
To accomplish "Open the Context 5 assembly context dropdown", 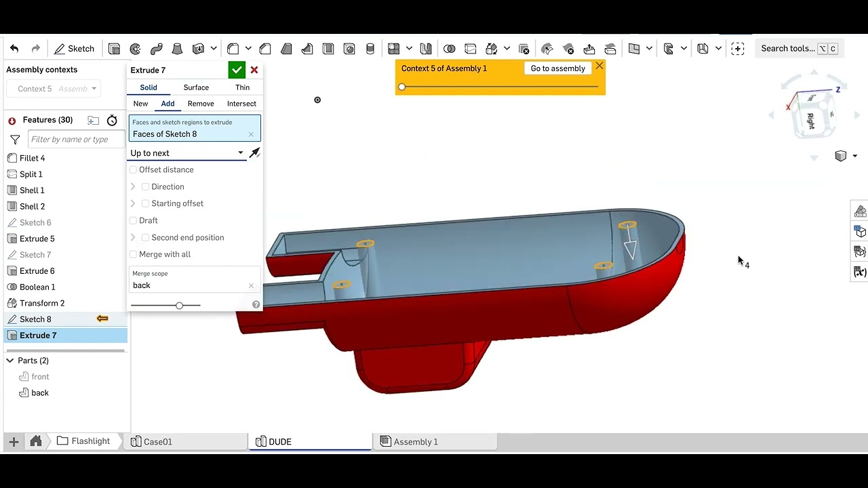I will (54, 89).
